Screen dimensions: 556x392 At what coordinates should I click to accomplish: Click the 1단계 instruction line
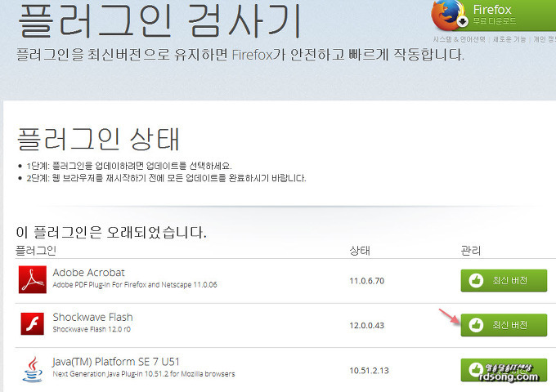point(129,165)
